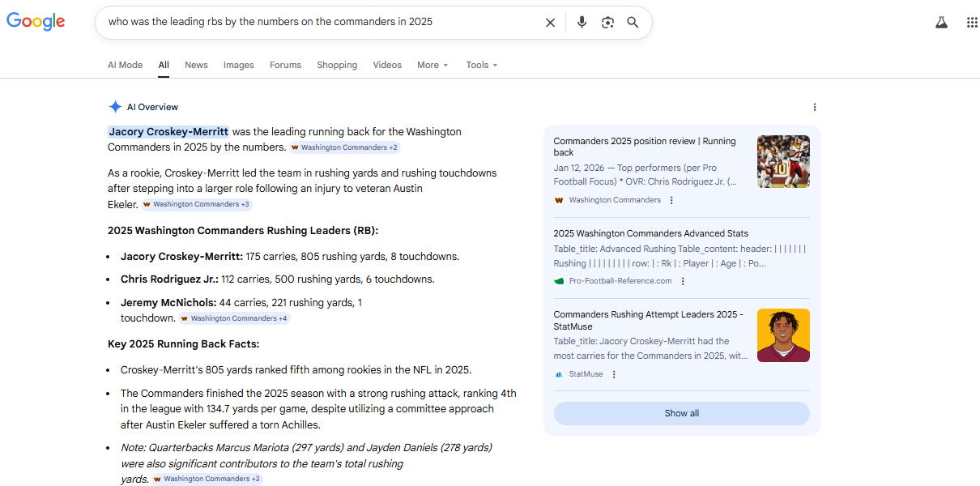This screenshot has width=980, height=486.
Task: Click the StatMuse player portrait thumbnail
Action: click(x=783, y=335)
